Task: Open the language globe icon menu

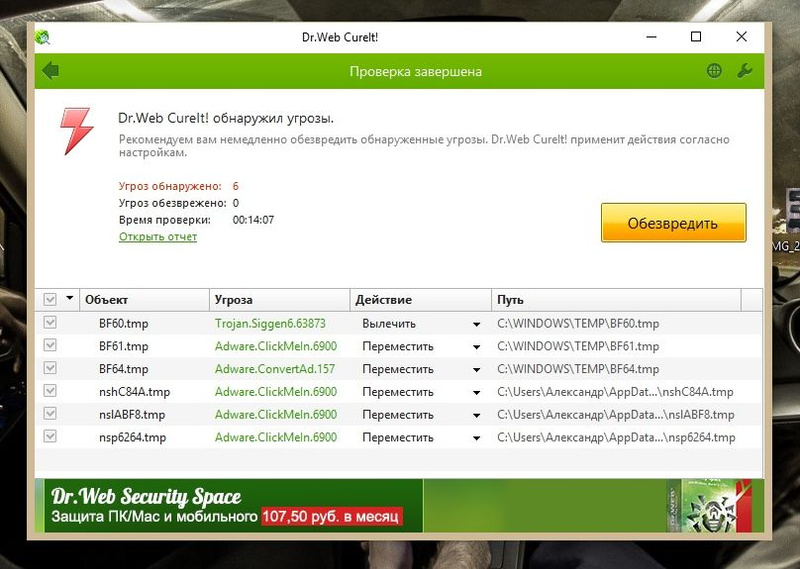Action: click(714, 71)
